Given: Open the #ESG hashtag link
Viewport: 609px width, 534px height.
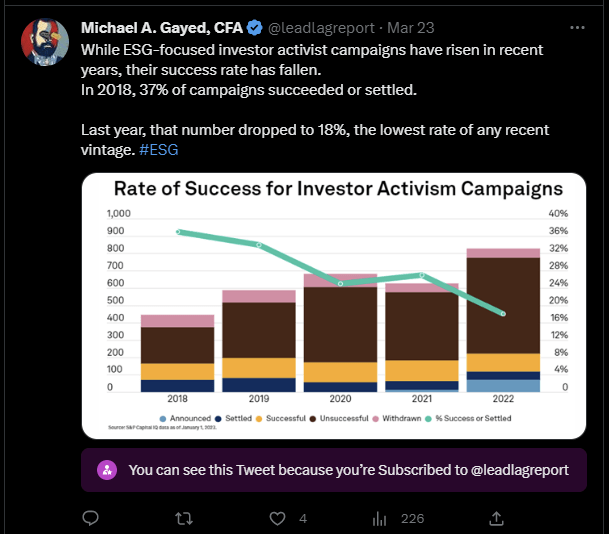Looking at the screenshot, I should [x=158, y=150].
